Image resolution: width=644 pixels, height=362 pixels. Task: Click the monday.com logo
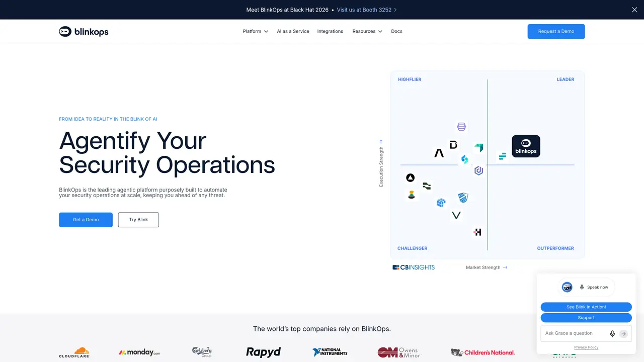click(x=139, y=352)
